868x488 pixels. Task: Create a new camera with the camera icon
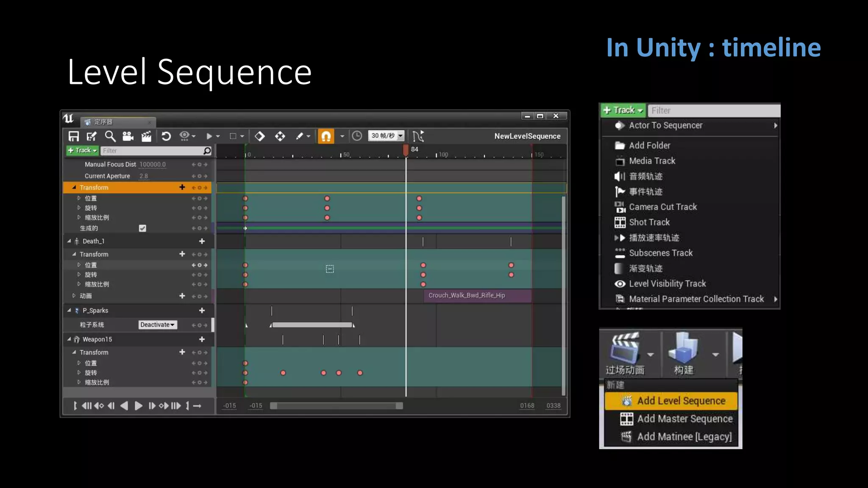coord(128,136)
